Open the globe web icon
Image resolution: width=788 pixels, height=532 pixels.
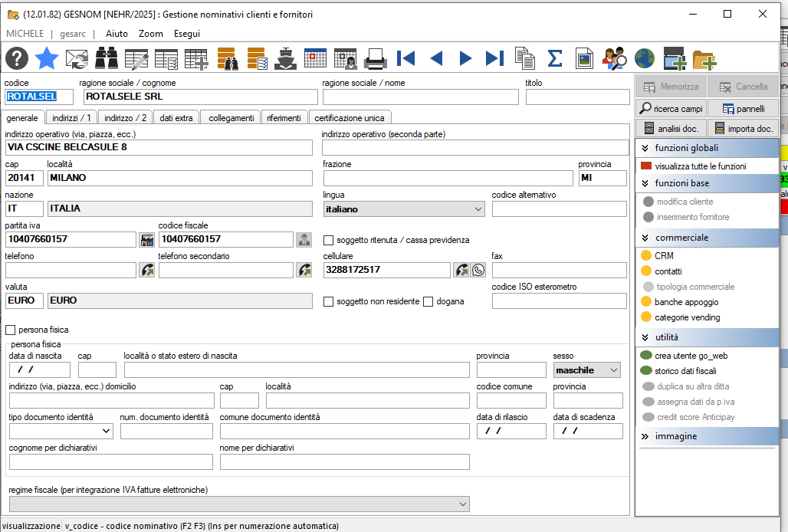(x=644, y=59)
